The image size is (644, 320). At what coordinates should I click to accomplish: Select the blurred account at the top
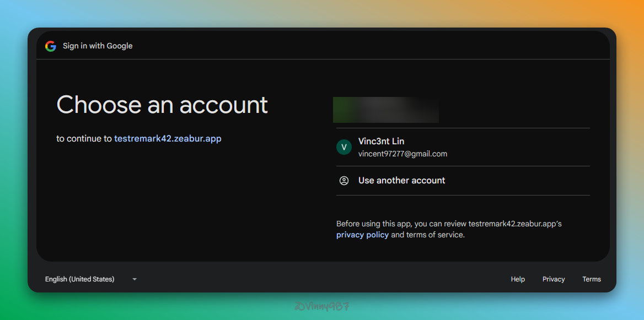point(386,110)
